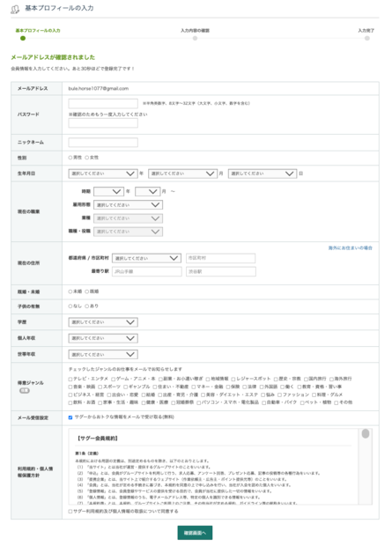This screenshot has height=553, width=392.
Task: Open the birth month dropdown
Action: [x=182, y=173]
